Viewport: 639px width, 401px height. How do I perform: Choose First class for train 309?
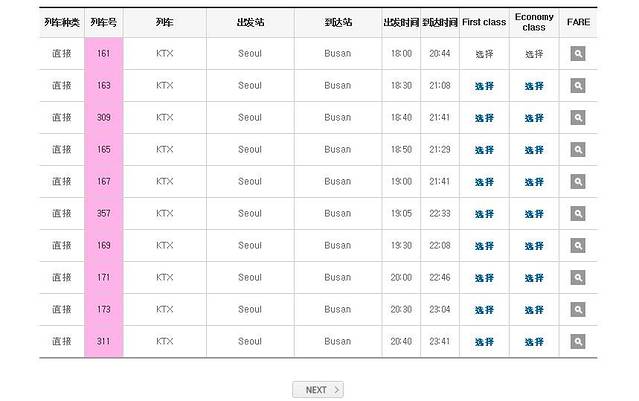pyautogui.click(x=484, y=118)
